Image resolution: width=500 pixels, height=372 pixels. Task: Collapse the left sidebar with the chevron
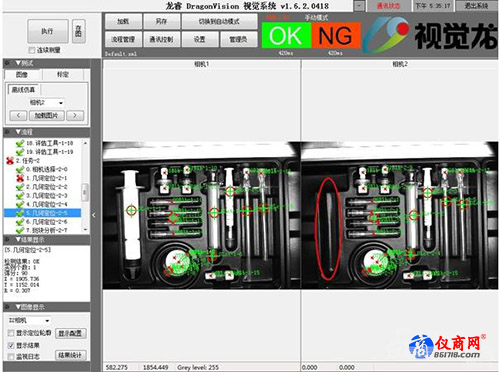94,215
